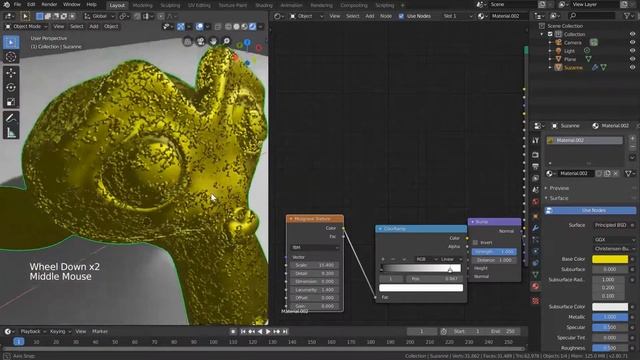Unlink Material.002 with the X icon
Image resolution: width=640 pixels, height=360 pixels.
(616, 173)
